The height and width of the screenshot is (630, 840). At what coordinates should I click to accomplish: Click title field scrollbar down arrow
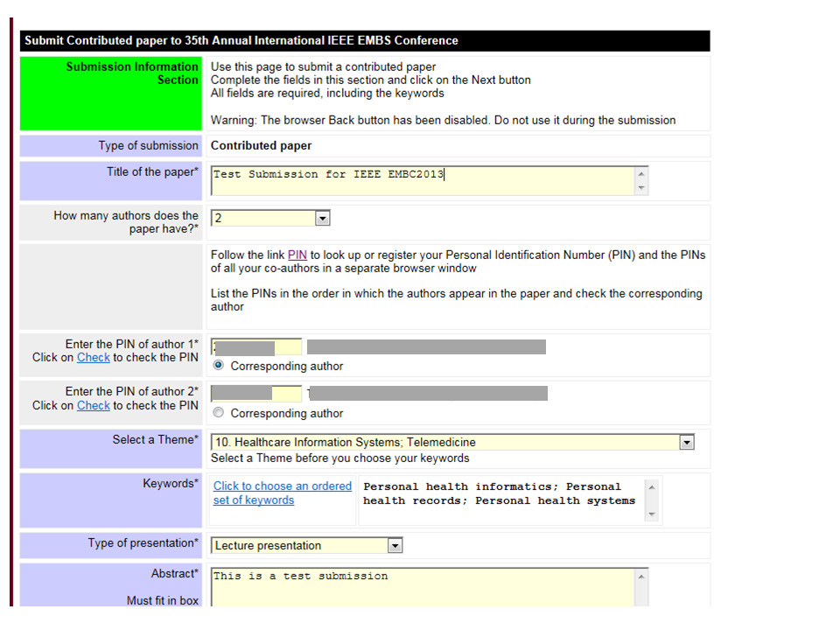pos(641,188)
